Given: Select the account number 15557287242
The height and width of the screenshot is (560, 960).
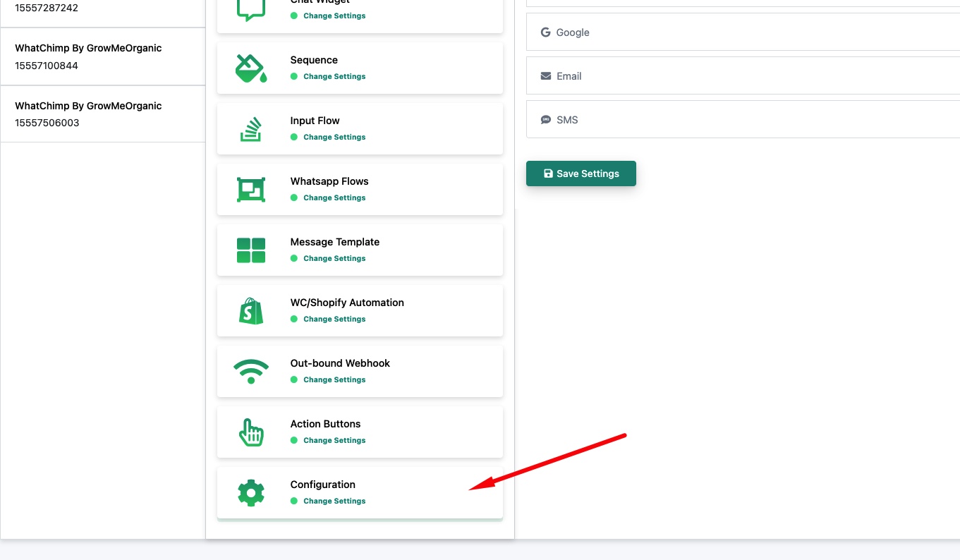Looking at the screenshot, I should (47, 8).
